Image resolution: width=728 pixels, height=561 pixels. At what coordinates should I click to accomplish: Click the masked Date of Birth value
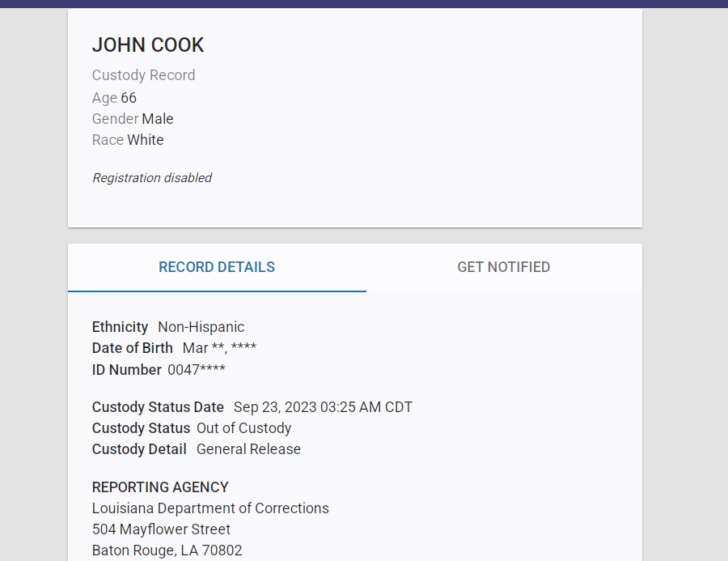pos(219,348)
